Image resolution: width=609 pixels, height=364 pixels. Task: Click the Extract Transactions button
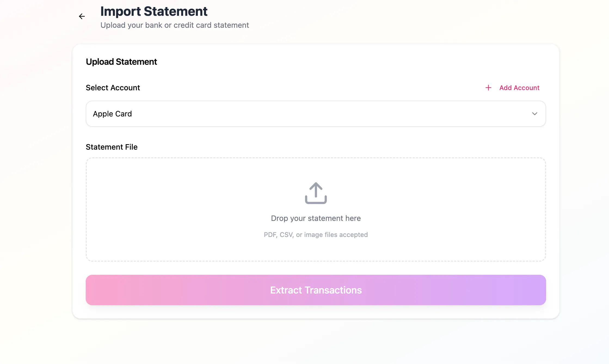coord(316,290)
